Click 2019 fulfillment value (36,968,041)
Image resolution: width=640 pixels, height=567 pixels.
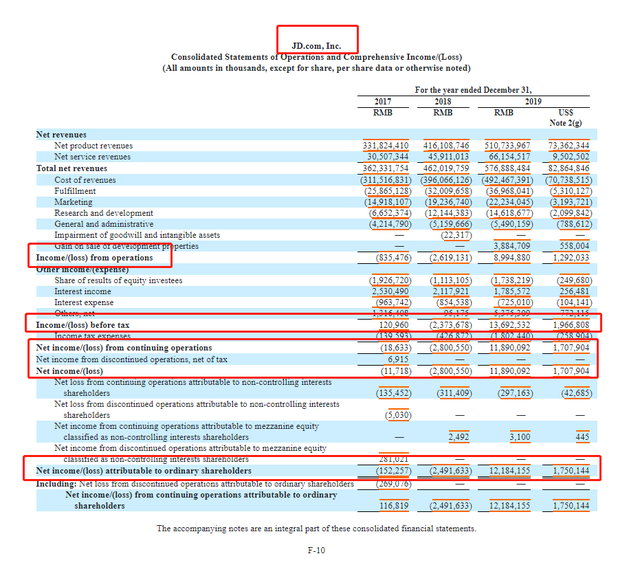(x=509, y=191)
